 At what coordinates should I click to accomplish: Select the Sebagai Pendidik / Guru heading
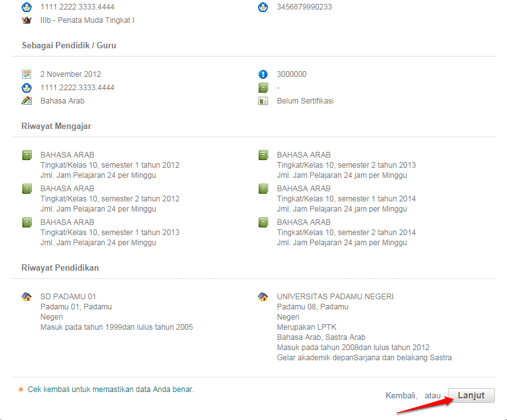pos(69,45)
